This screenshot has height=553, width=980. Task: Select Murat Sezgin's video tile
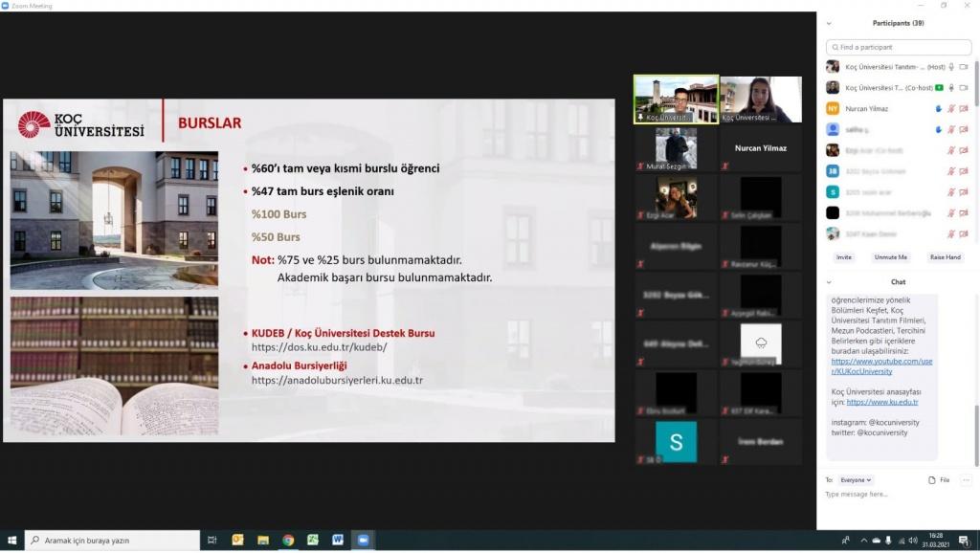[x=677, y=148]
